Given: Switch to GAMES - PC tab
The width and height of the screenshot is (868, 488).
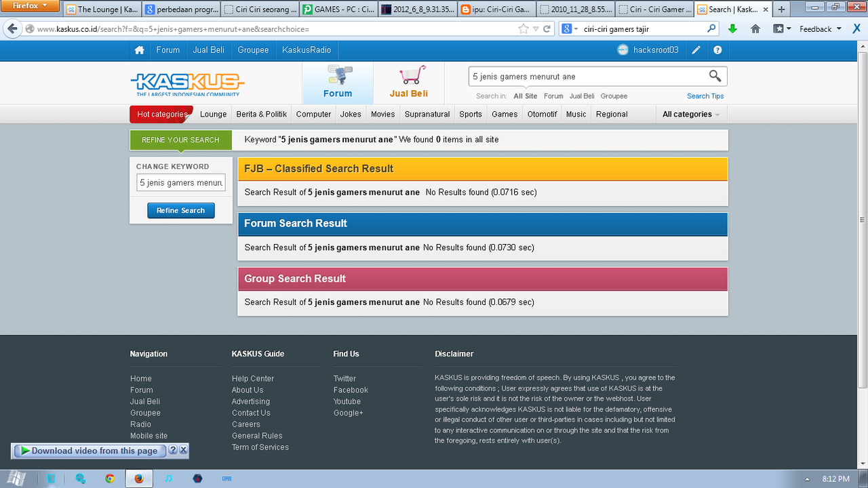Looking at the screenshot, I should [337, 9].
